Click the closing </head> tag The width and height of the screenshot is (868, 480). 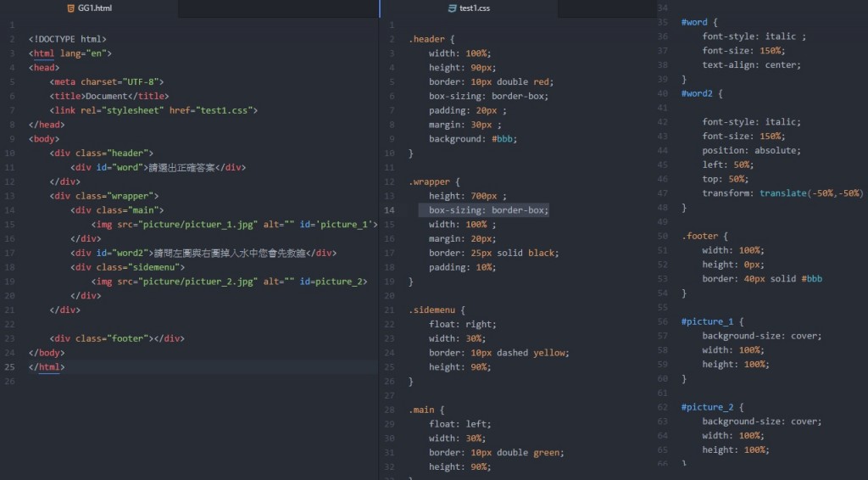tap(47, 126)
